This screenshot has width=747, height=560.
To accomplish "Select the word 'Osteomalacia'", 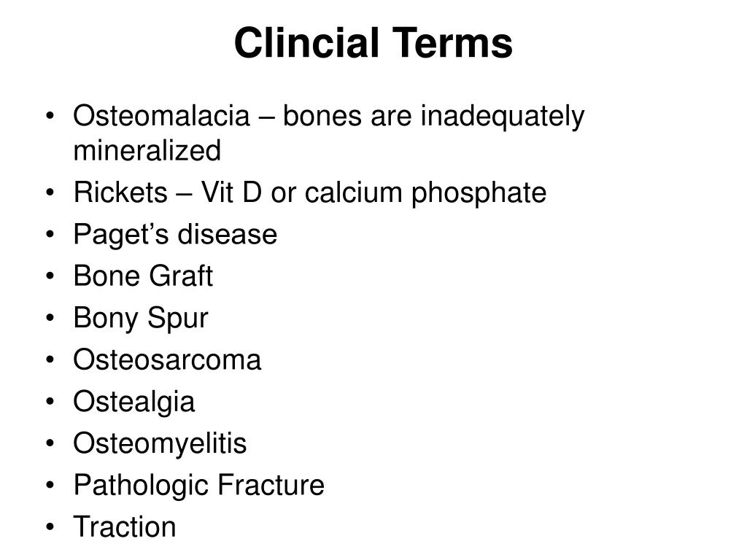I will click(x=161, y=116).
